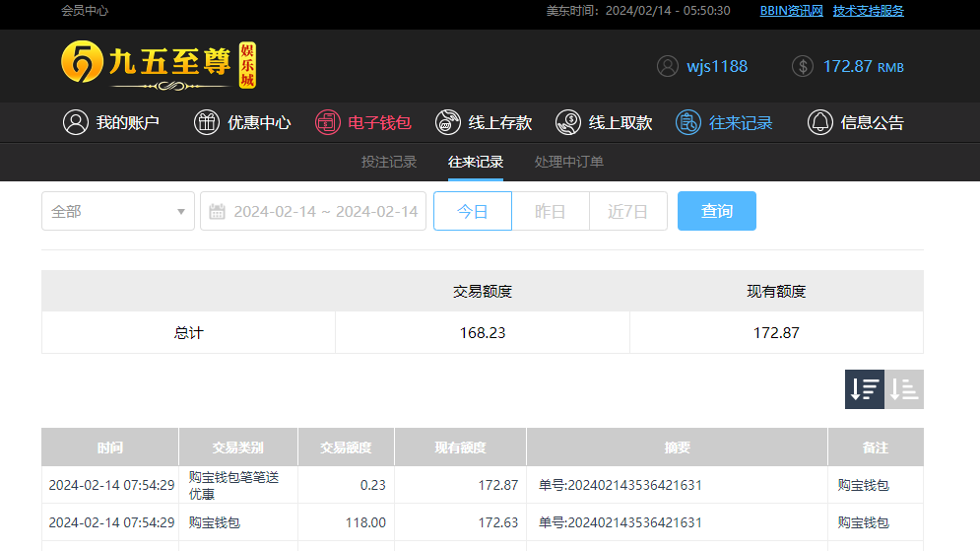980x551 pixels.
Task: Open the 2024-02-14 date range picker
Action: pos(313,211)
